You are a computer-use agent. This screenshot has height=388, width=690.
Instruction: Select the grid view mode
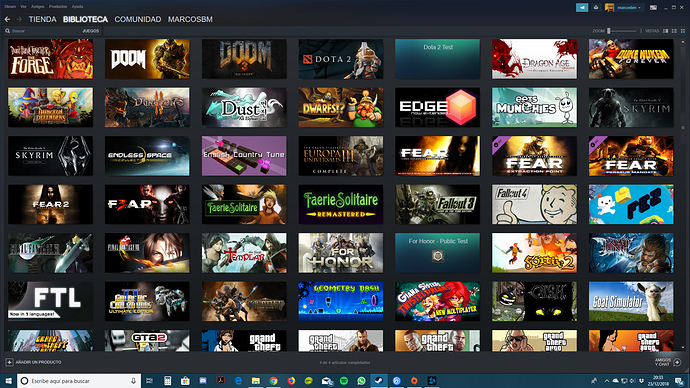pyautogui.click(x=683, y=31)
